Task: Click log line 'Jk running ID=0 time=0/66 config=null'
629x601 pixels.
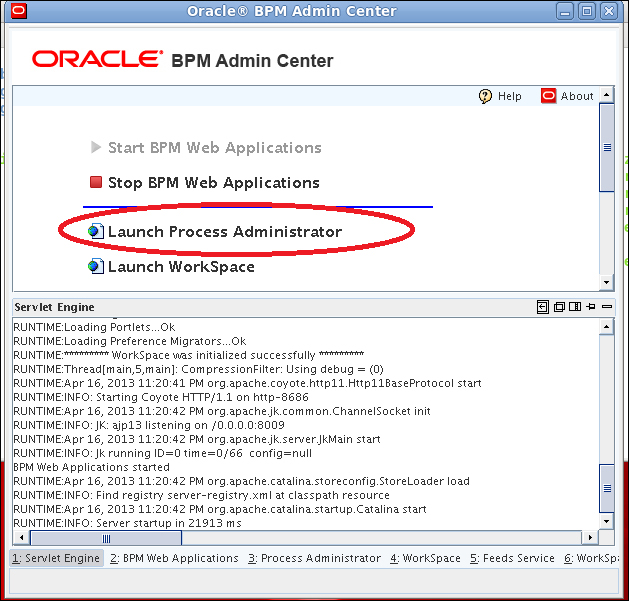Action: pyautogui.click(x=162, y=453)
